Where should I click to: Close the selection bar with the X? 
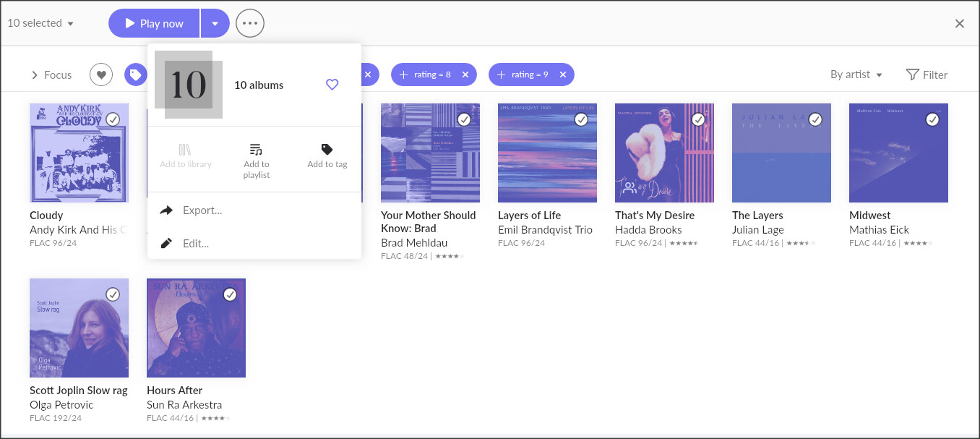point(960,23)
